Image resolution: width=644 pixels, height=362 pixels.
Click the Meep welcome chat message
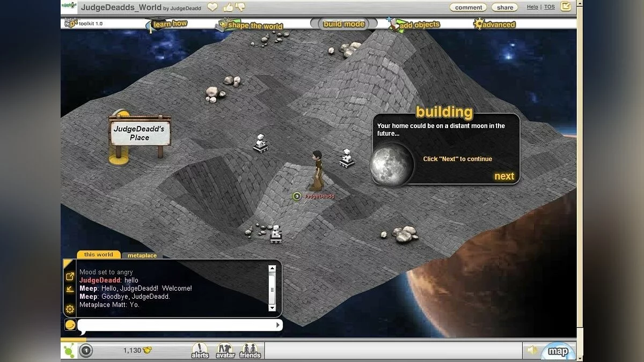coord(136,289)
